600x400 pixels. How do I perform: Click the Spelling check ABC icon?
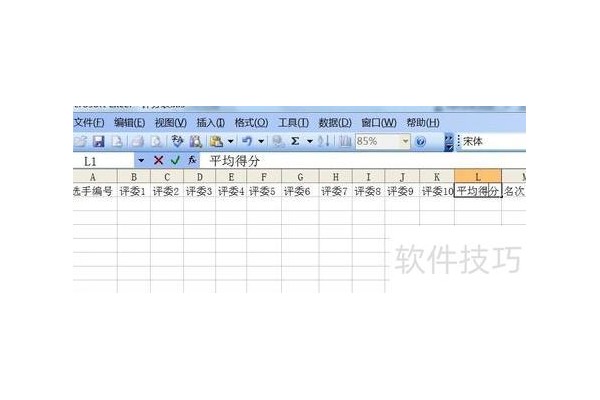tap(177, 142)
